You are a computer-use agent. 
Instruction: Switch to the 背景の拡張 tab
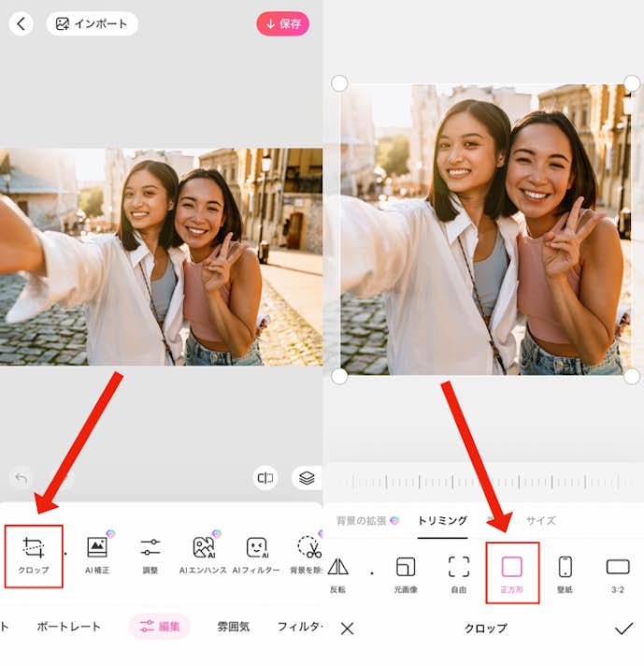pos(367,520)
